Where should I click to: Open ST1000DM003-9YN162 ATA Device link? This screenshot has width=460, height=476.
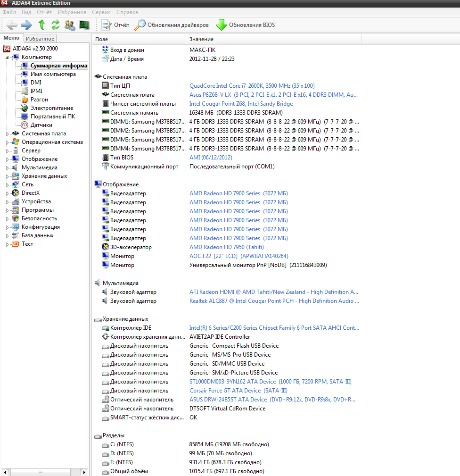pos(271,382)
